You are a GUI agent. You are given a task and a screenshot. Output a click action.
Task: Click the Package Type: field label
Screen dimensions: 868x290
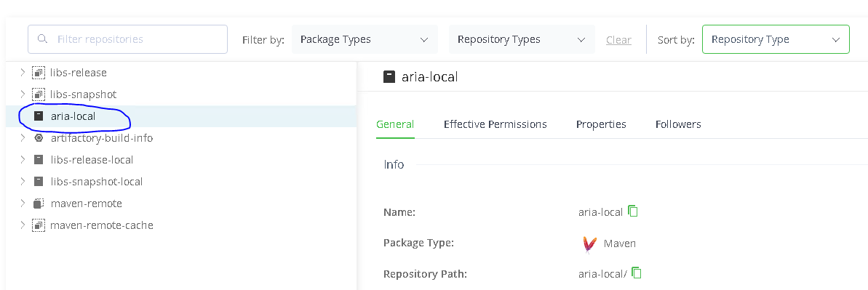click(x=418, y=243)
